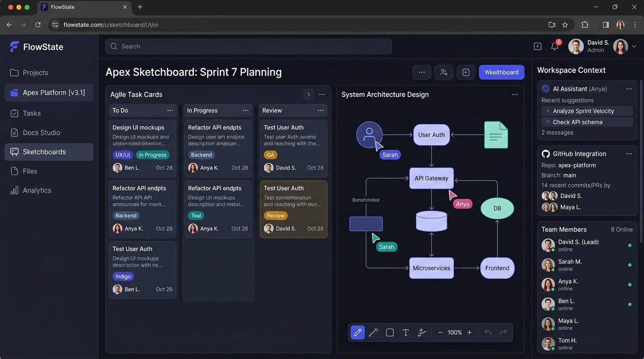Select the pencil draw tool

tap(358, 332)
